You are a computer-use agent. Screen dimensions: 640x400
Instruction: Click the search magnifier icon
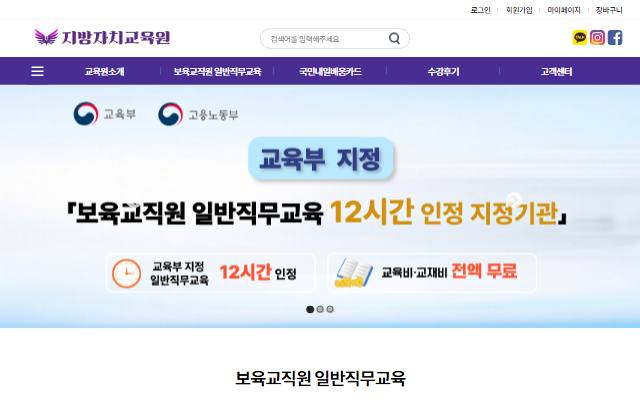tap(394, 38)
